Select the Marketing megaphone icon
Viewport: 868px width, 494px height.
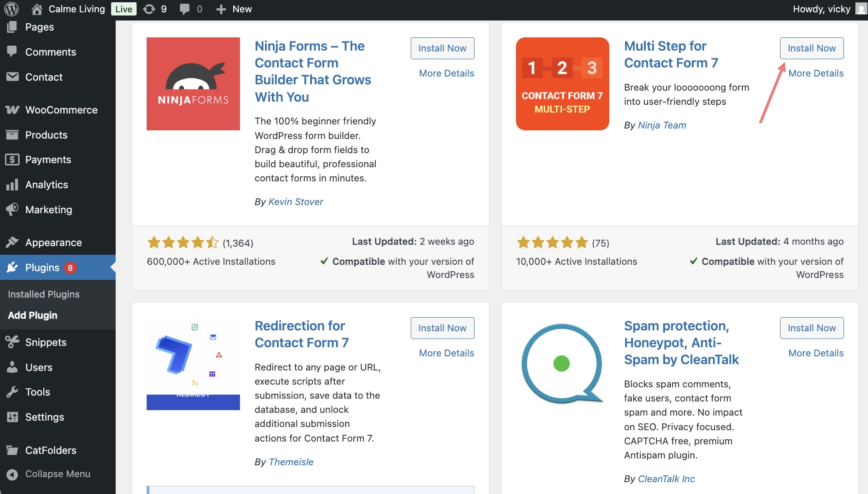12,210
